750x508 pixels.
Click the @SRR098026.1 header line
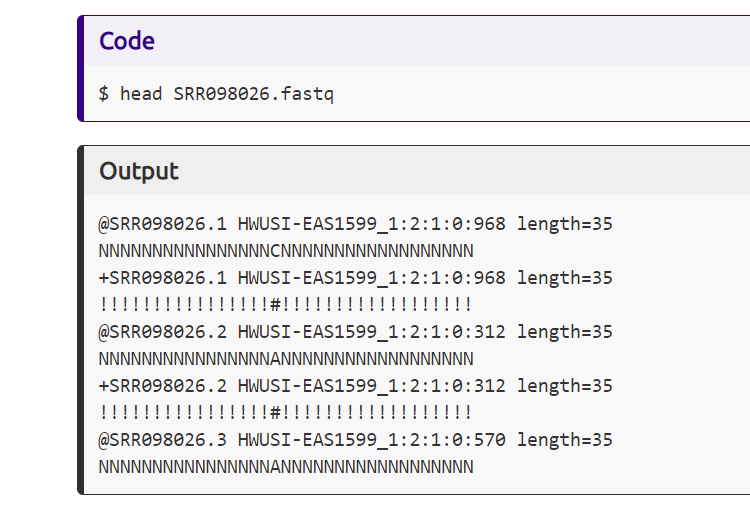(x=355, y=223)
